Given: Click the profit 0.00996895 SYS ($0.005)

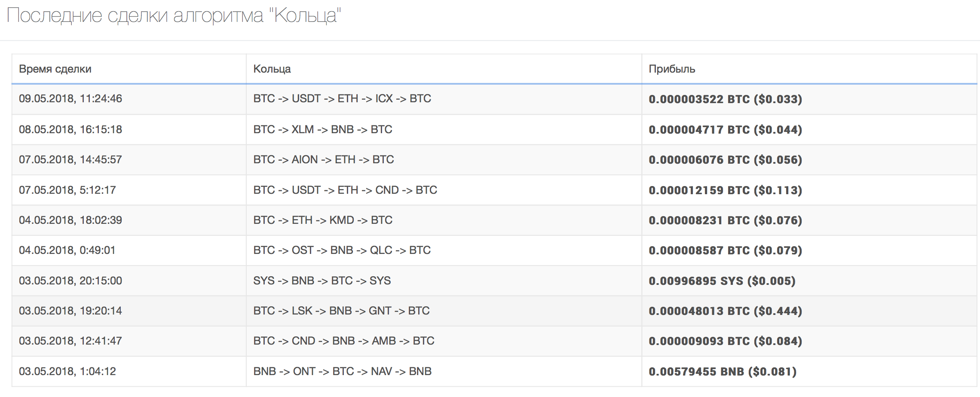Looking at the screenshot, I should click(722, 281).
